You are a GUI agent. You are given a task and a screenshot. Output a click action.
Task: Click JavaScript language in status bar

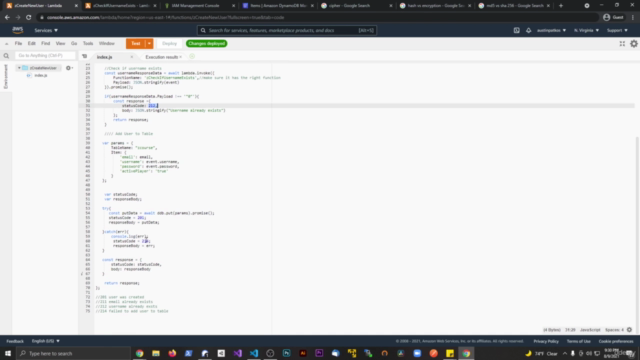pyautogui.click(x=590, y=329)
